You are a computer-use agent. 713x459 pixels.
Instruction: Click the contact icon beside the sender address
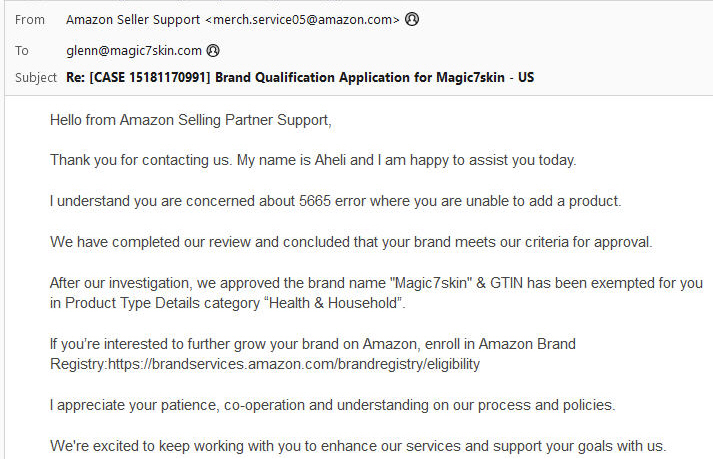click(412, 19)
